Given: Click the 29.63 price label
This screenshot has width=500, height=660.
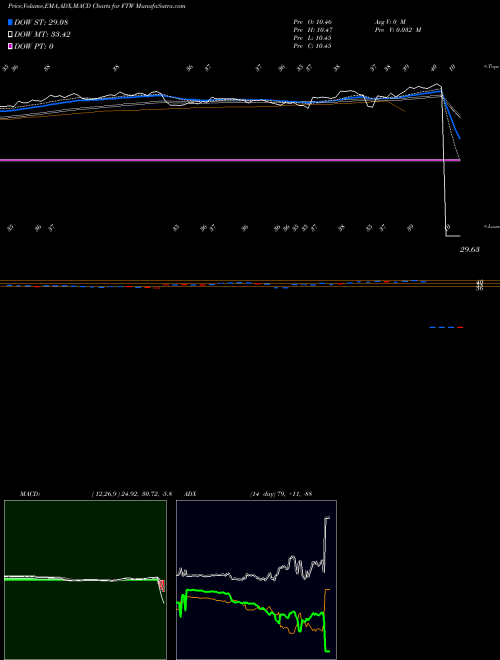Looking at the screenshot, I should pyautogui.click(x=470, y=250).
